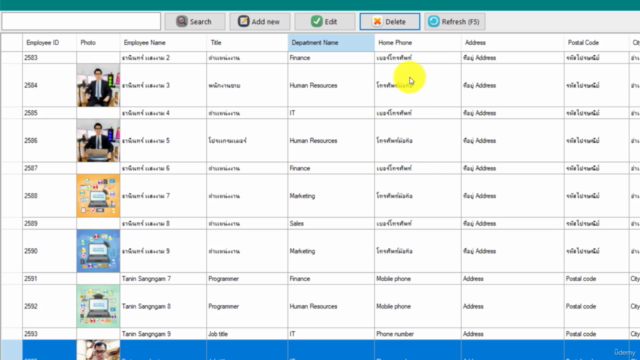The height and width of the screenshot is (360, 640).
Task: Select Employee ID cell 2593
Action: pyautogui.click(x=49, y=334)
